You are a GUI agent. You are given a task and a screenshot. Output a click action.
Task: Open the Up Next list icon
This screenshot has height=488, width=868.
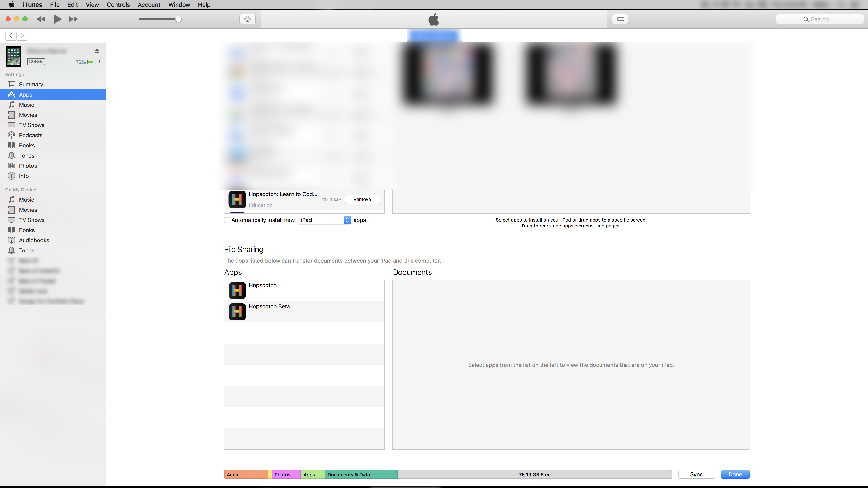620,19
